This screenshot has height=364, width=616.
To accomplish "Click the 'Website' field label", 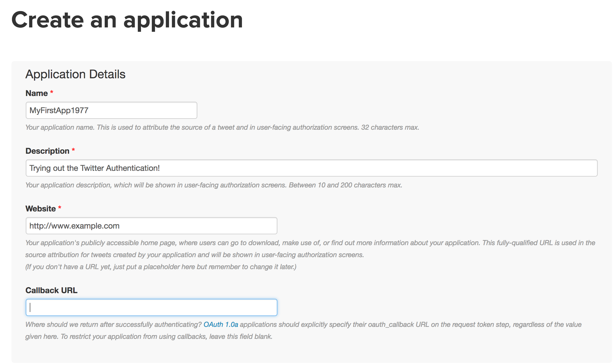I will point(41,209).
